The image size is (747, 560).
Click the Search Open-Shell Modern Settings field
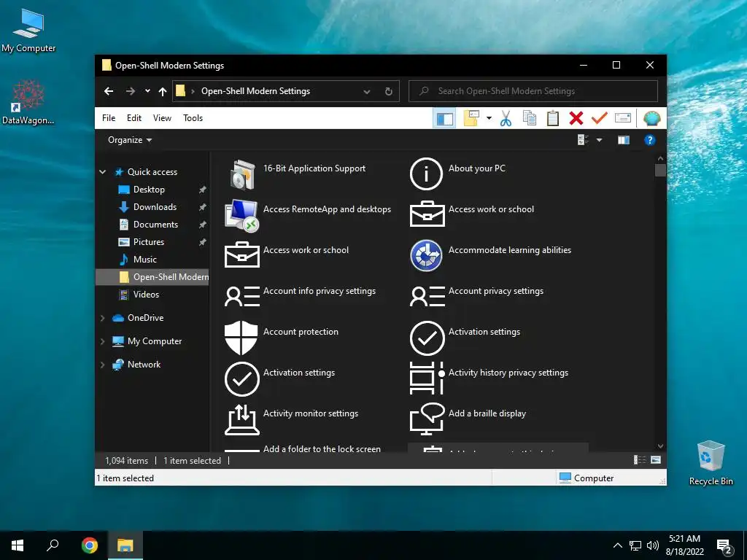click(533, 91)
